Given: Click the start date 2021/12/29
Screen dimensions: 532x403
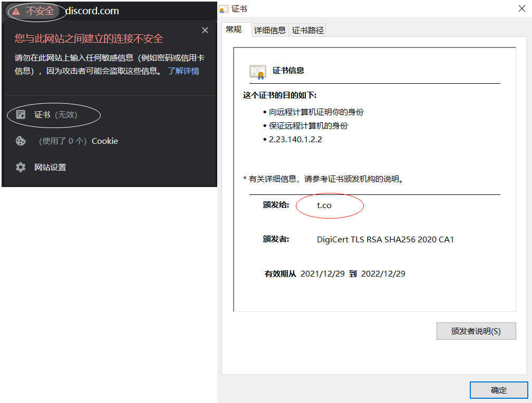Looking at the screenshot, I should pos(323,273).
